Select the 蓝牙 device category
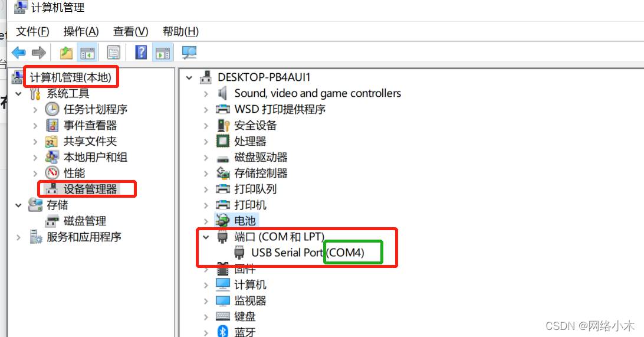This screenshot has height=337, width=644. [x=245, y=332]
